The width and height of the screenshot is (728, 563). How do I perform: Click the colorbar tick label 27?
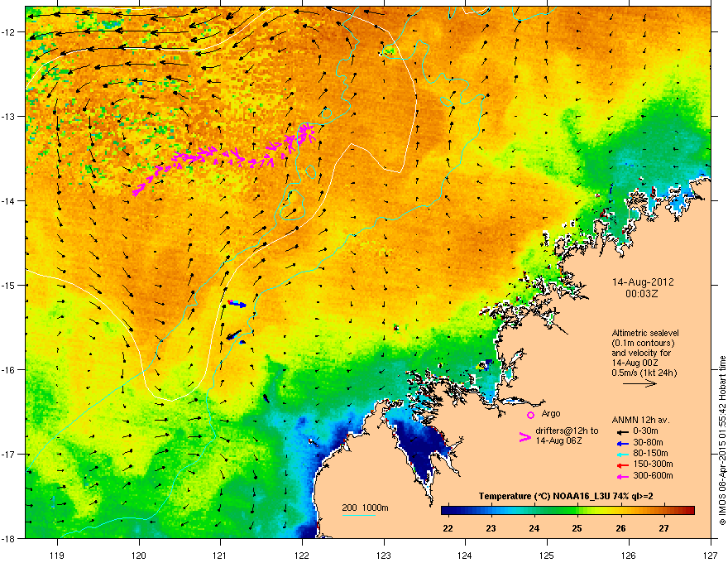664,528
